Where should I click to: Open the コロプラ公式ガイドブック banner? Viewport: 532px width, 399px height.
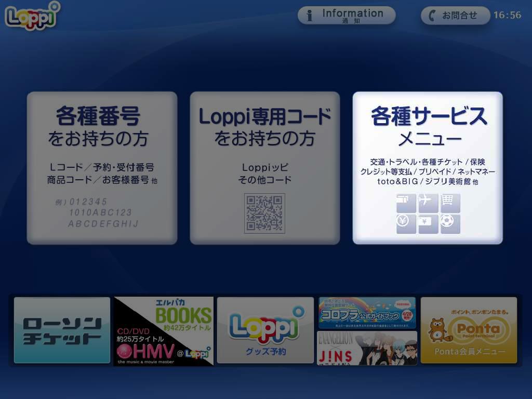point(367,313)
